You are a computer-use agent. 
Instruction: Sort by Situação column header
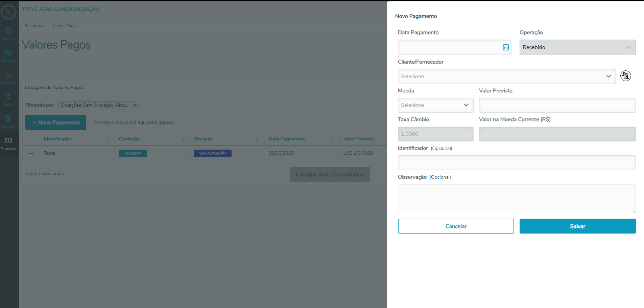(x=203, y=139)
